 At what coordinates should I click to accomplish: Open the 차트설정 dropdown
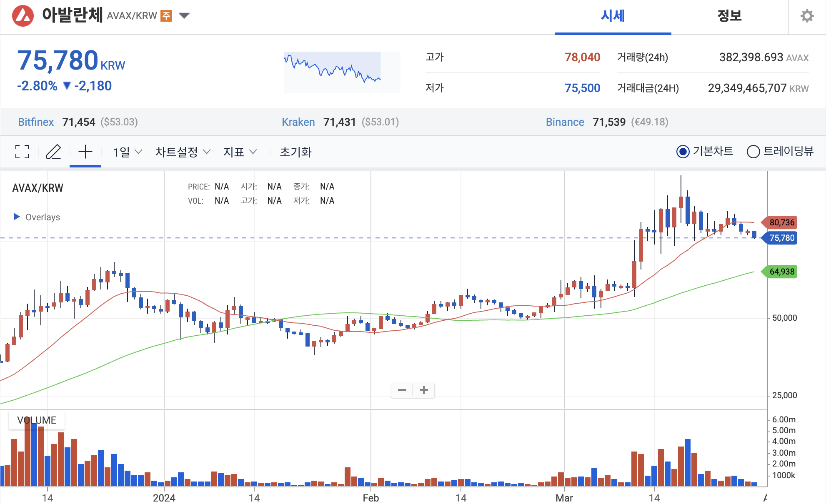coord(183,152)
